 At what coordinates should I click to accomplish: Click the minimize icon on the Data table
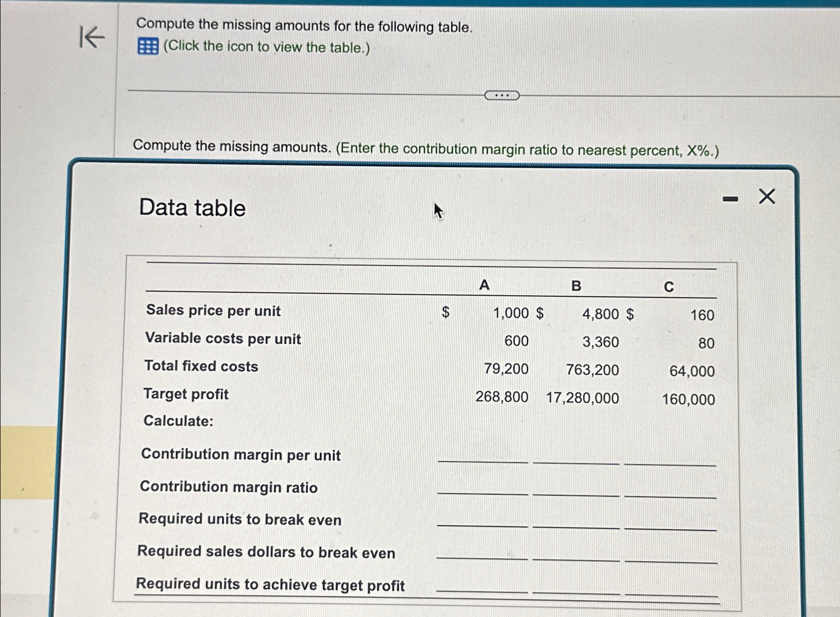[x=730, y=198]
